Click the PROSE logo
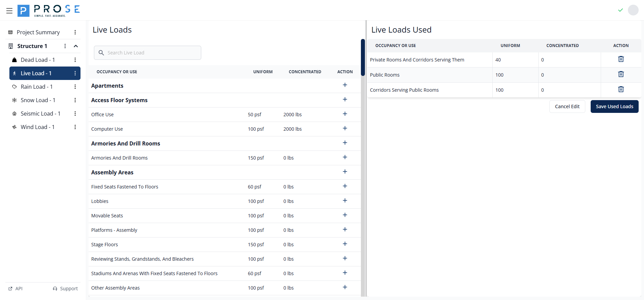644x300 pixels. click(49, 11)
